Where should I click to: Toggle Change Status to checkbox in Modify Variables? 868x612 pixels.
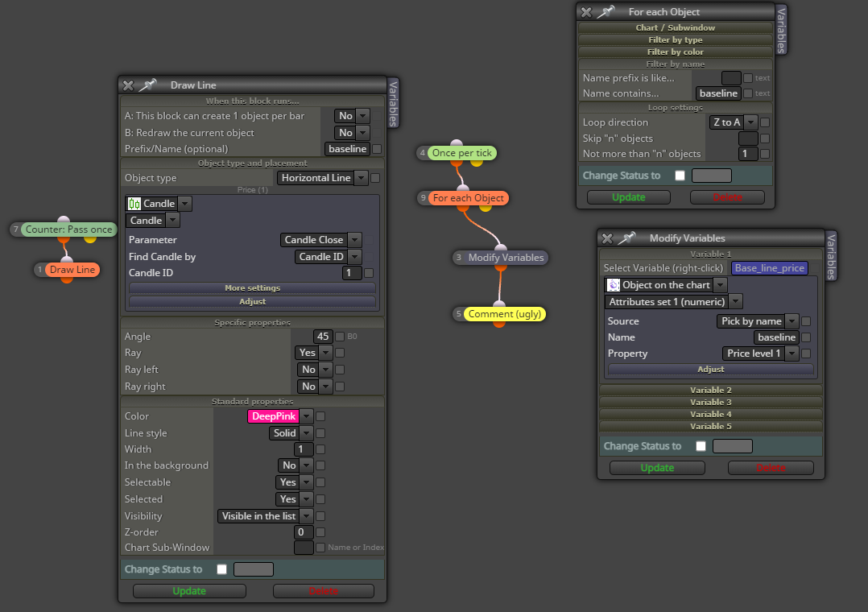(x=701, y=446)
